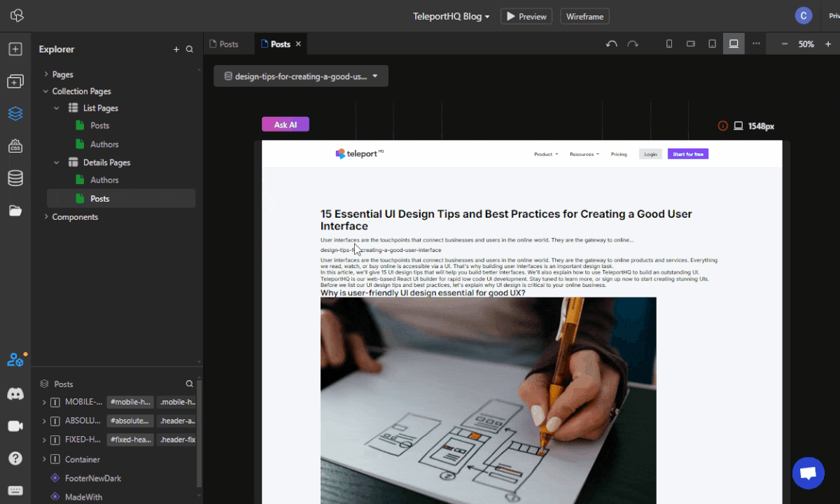
Task: Expand the MOBILE- layer row
Action: click(44, 402)
